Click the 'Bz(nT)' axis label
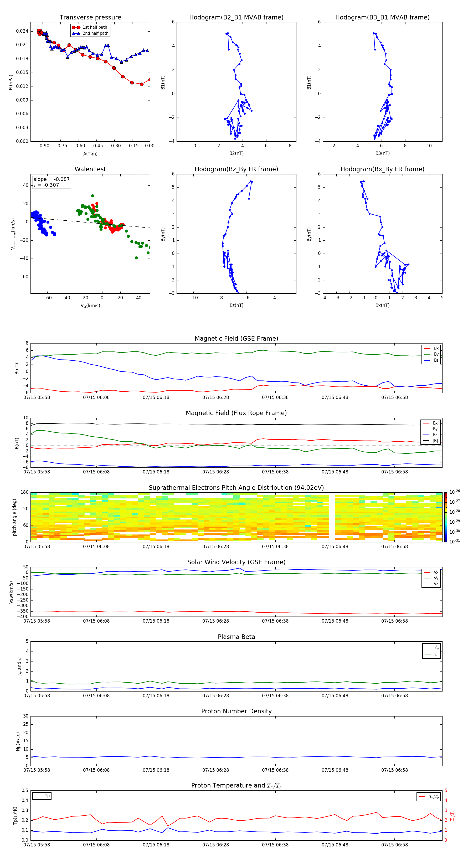This screenshot has height=868, width=473. pos(236,305)
